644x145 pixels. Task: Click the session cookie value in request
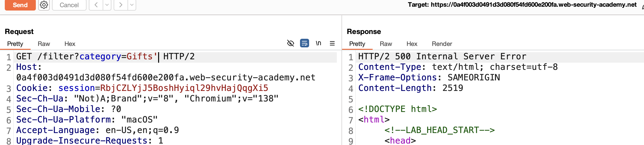click(184, 88)
